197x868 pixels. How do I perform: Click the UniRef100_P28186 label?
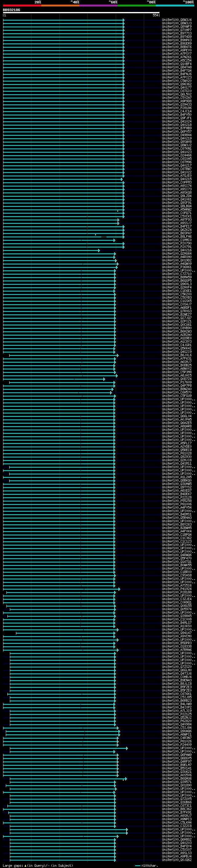point(177,108)
